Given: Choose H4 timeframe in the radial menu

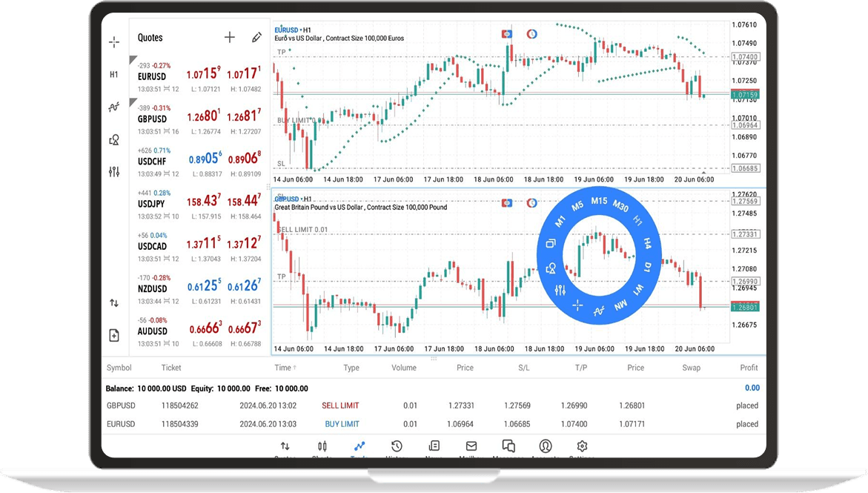Looking at the screenshot, I should tap(647, 243).
